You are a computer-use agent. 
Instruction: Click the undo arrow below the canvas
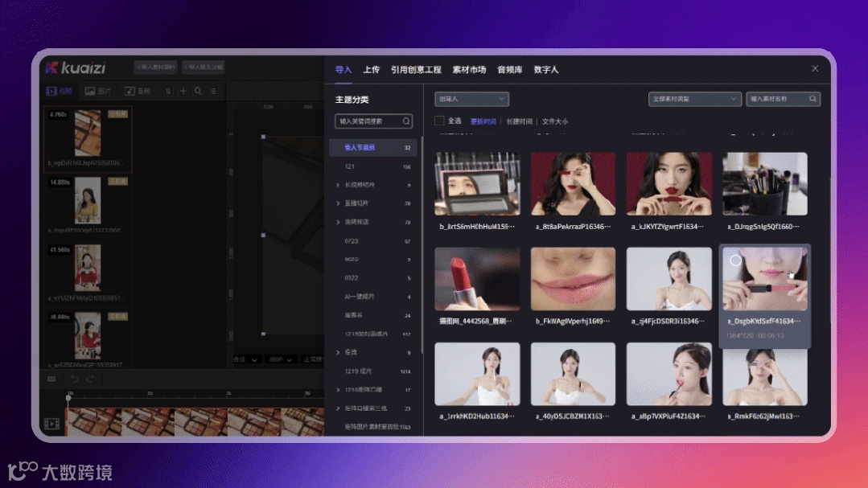pos(75,379)
